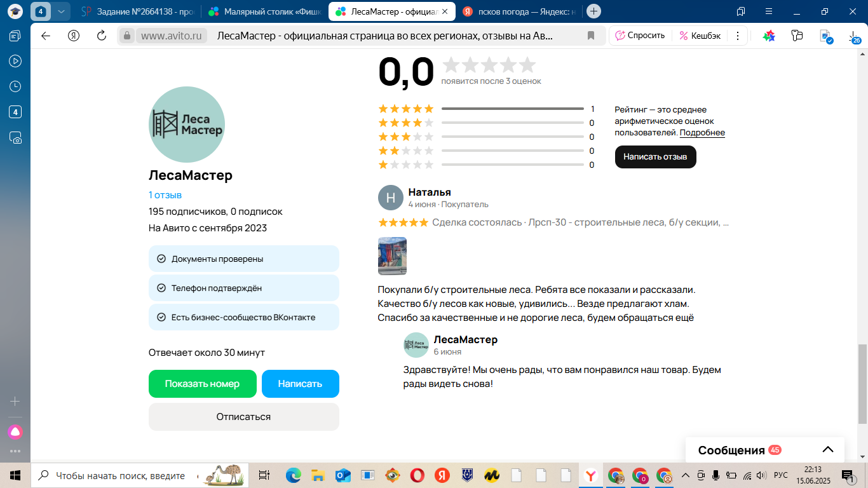Open the sidebar icon showing 4
Viewport: 868px width, 488px height.
point(15,112)
